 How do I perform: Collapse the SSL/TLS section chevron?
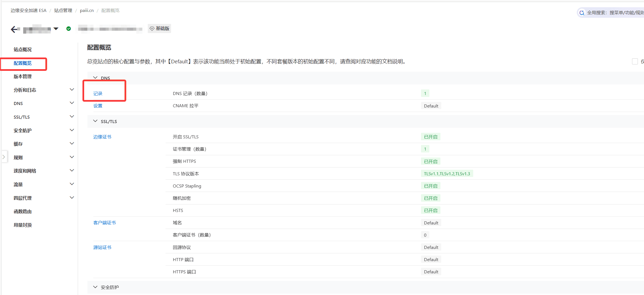95,121
